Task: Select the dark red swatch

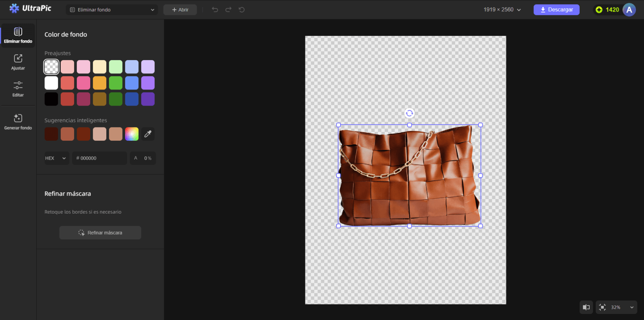Action: (x=67, y=99)
